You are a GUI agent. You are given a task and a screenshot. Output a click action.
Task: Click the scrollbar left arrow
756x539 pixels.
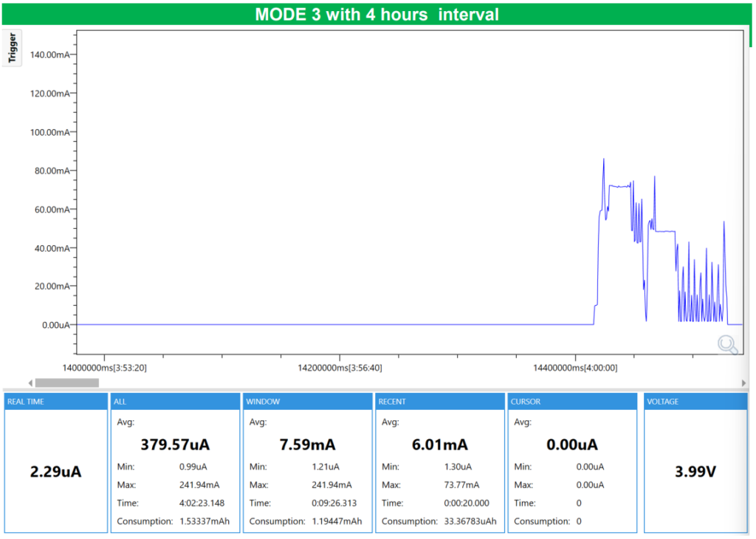click(x=30, y=382)
